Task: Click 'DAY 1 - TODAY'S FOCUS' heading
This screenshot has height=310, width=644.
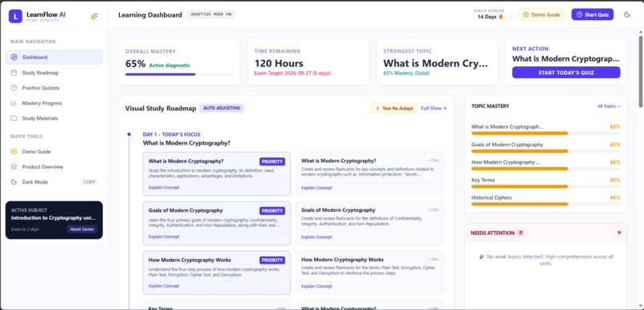Action: click(172, 134)
